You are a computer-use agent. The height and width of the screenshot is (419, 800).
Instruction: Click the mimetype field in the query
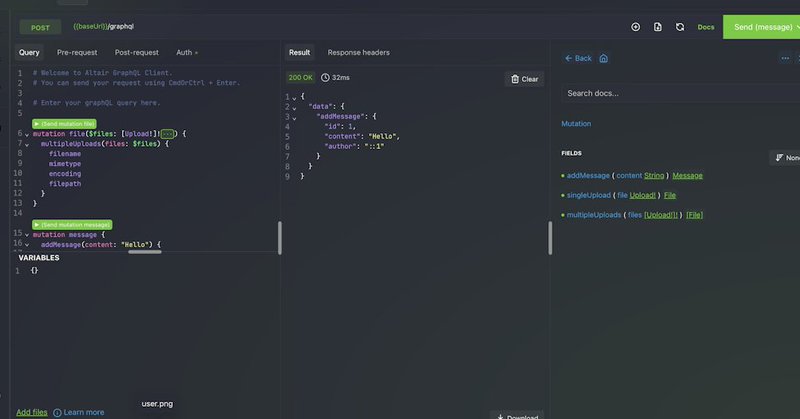coord(65,164)
